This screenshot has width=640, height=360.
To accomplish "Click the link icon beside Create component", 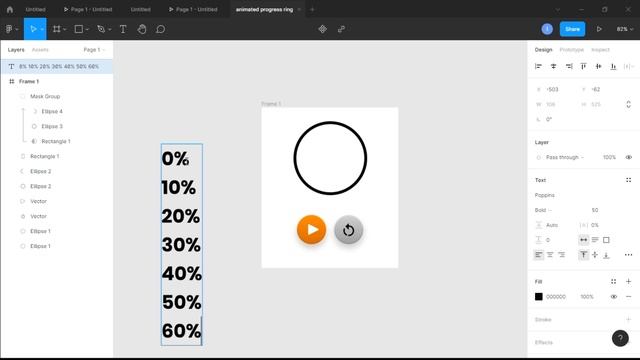I will tap(341, 29).
